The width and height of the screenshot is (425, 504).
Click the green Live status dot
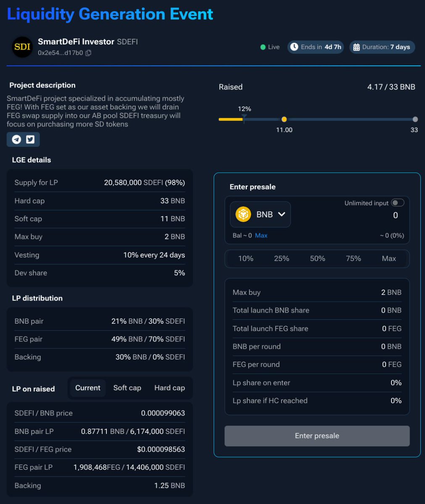pyautogui.click(x=263, y=47)
